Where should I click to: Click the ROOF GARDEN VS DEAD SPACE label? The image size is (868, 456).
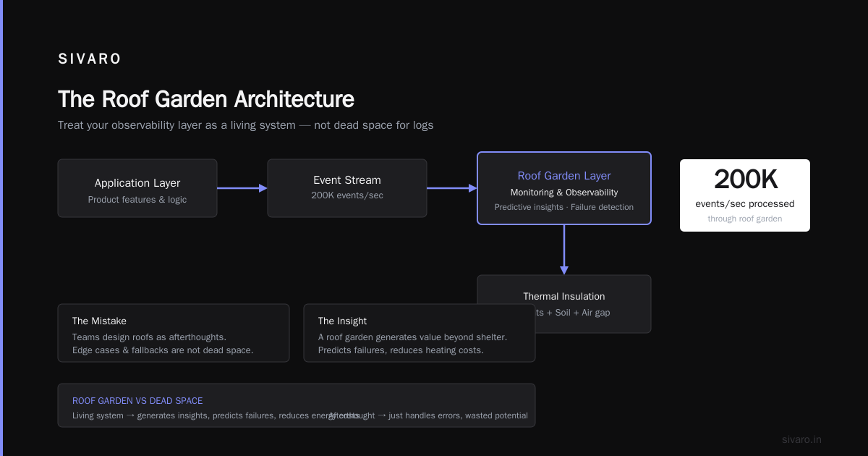137,401
